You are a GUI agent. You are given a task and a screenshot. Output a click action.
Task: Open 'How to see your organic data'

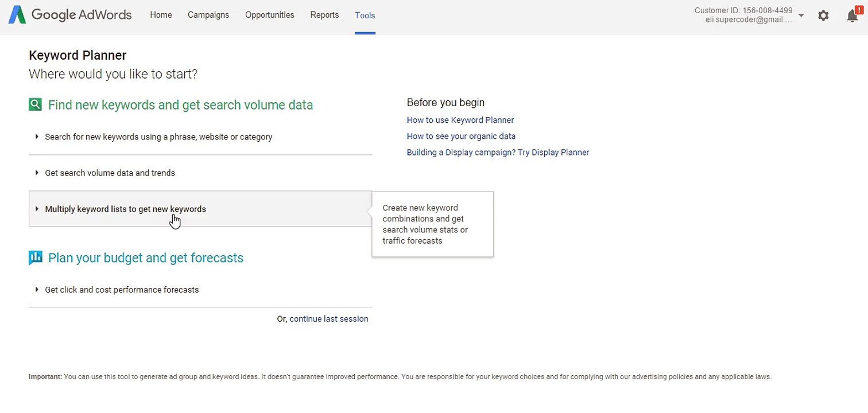[x=461, y=136]
